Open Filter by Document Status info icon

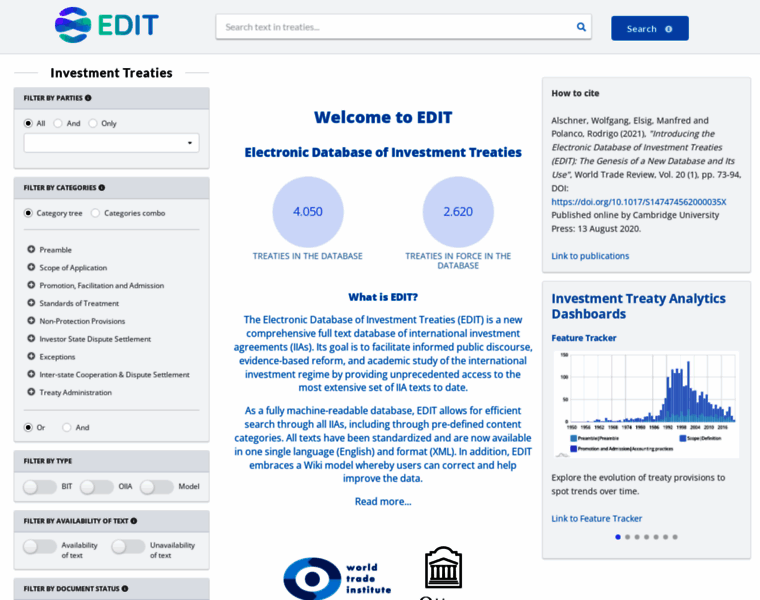tap(125, 588)
